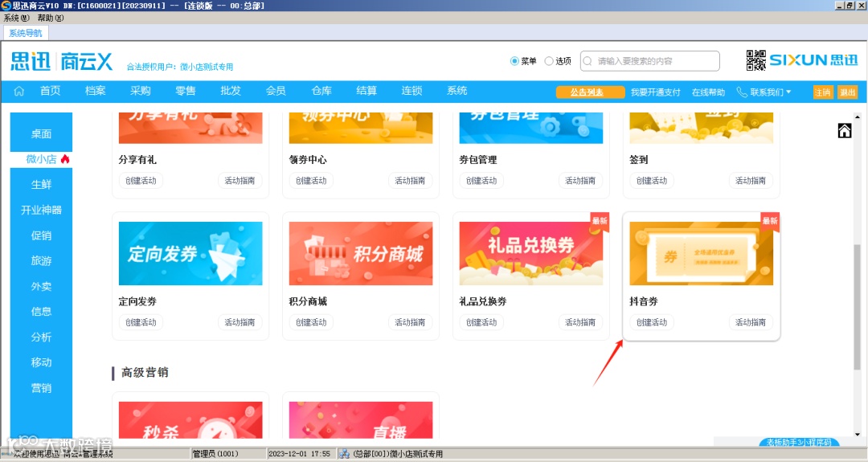Click the scrollbar down arrow
868x462 pixels.
point(857,435)
